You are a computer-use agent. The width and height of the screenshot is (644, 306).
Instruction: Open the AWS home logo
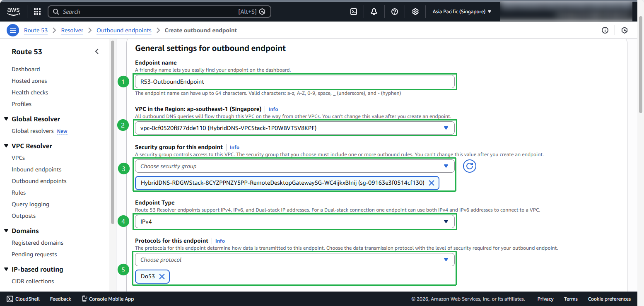tap(14, 12)
